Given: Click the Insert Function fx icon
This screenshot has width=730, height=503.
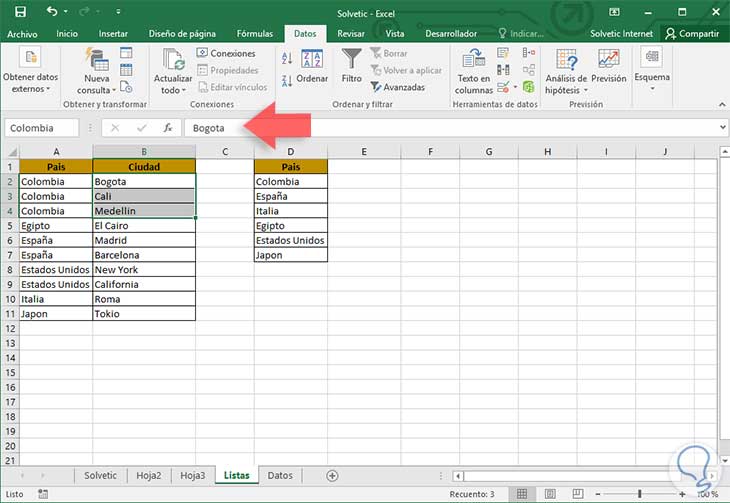Looking at the screenshot, I should pyautogui.click(x=168, y=128).
